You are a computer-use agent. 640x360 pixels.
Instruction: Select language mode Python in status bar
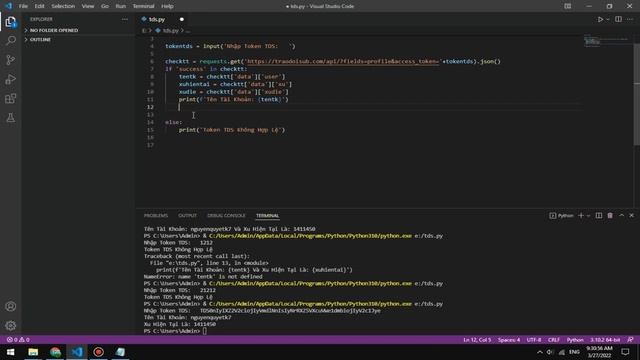(575, 340)
